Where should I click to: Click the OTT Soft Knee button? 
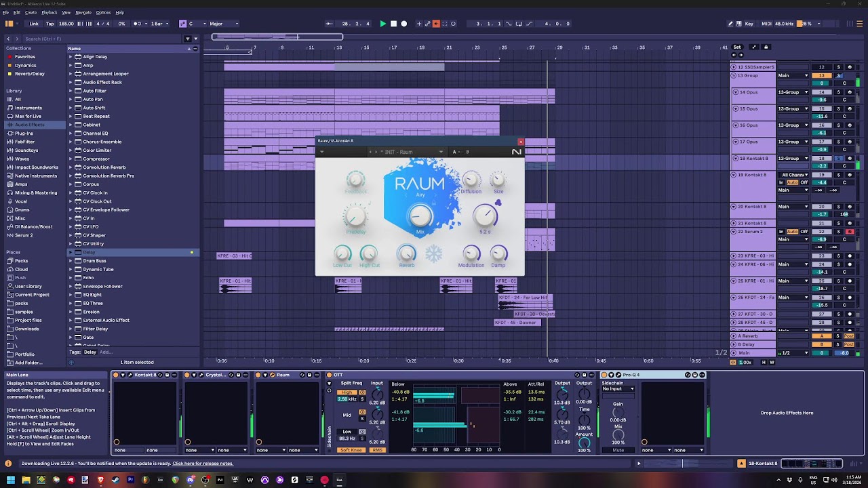point(352,450)
